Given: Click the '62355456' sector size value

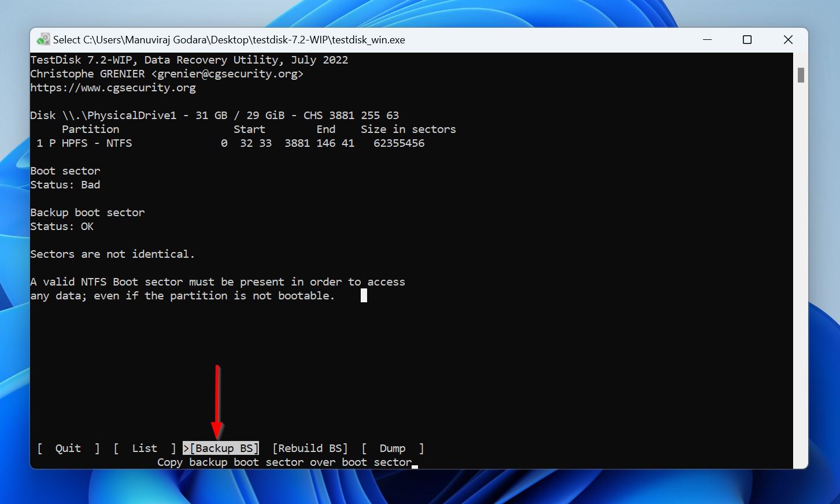Looking at the screenshot, I should [399, 143].
